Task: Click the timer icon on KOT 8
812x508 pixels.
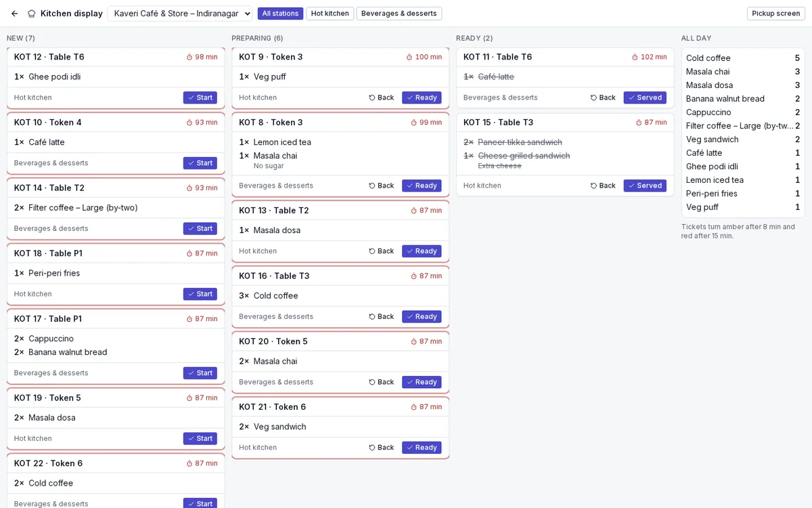Action: (x=413, y=123)
